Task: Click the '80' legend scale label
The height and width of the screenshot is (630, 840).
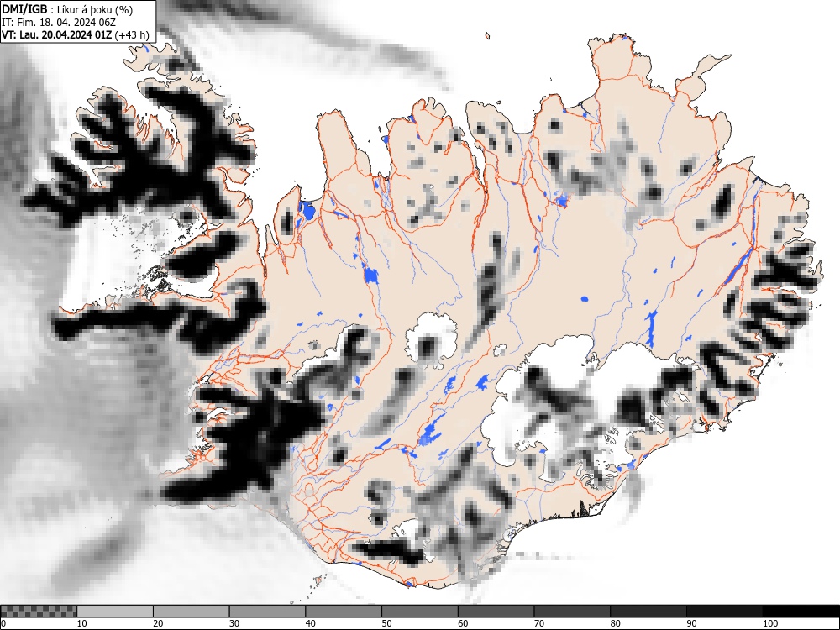Action: [615, 623]
